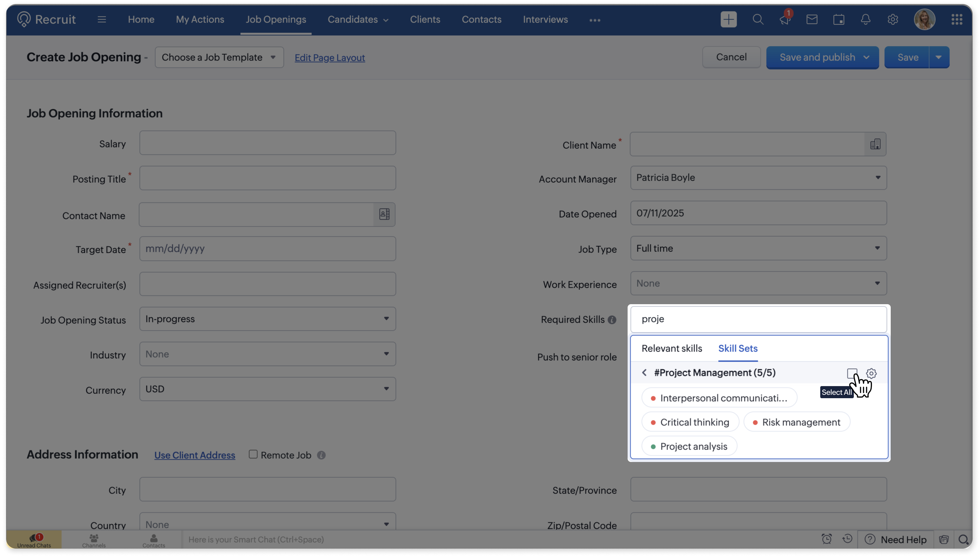Open the Candidates menu
This screenshot has height=558, width=980.
357,19
